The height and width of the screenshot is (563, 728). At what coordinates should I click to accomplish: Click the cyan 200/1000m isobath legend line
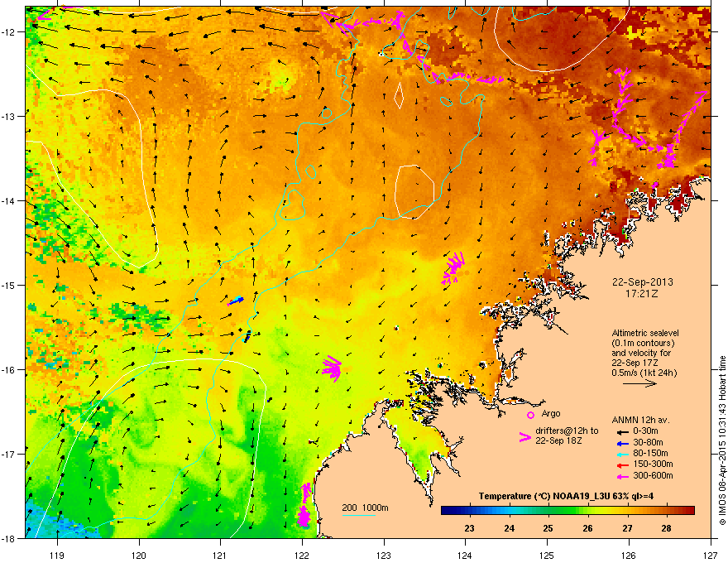(x=359, y=515)
